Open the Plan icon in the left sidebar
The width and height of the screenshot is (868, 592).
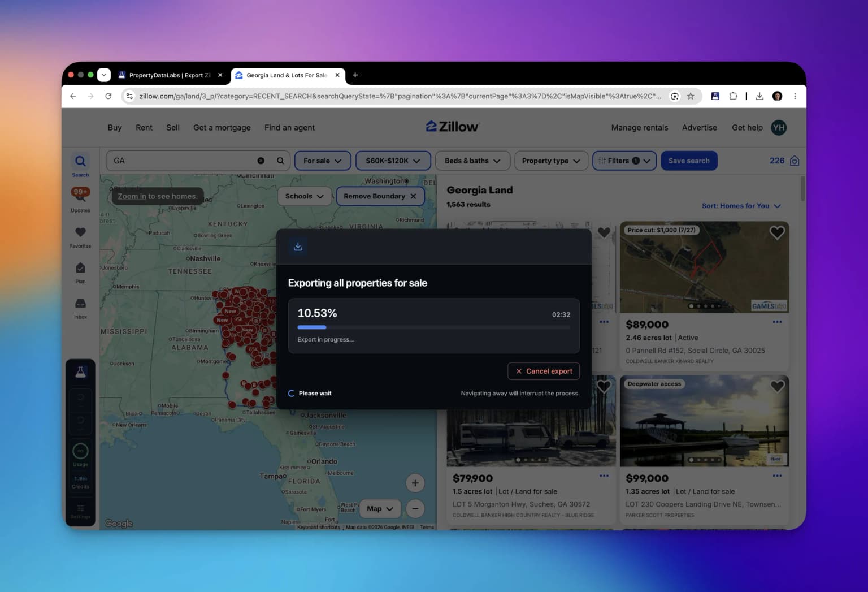(80, 272)
